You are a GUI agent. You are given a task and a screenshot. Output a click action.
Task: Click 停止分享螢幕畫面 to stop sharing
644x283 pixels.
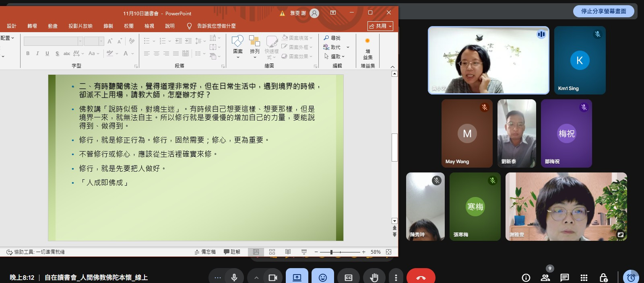point(603,11)
